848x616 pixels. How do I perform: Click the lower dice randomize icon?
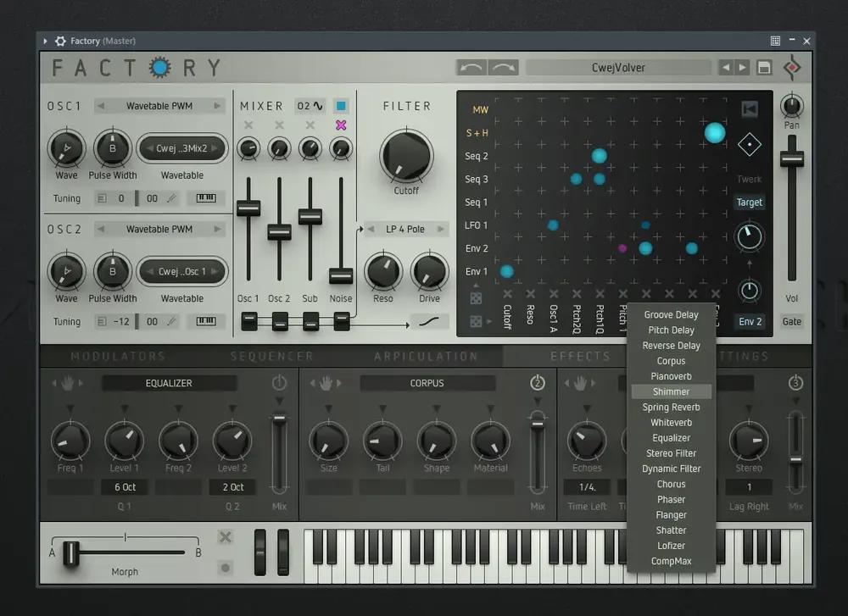click(476, 321)
